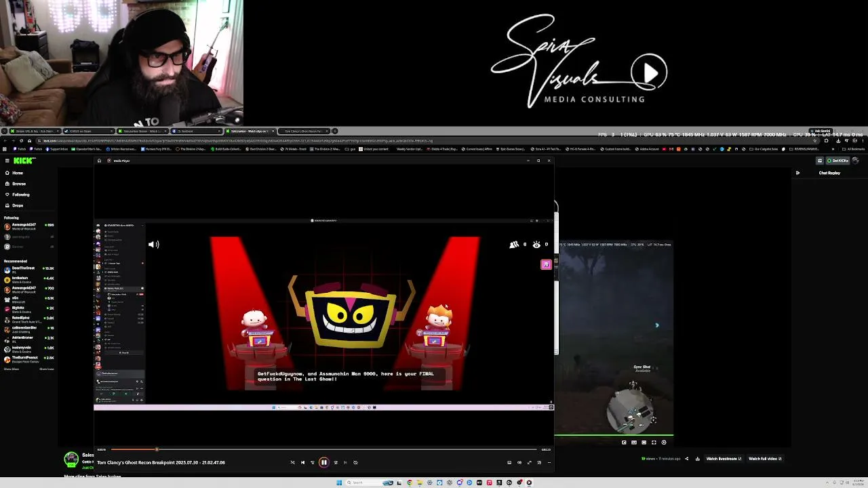Click the Sales Junkee channel avatar
Image resolution: width=868 pixels, height=488 pixels.
[71, 460]
